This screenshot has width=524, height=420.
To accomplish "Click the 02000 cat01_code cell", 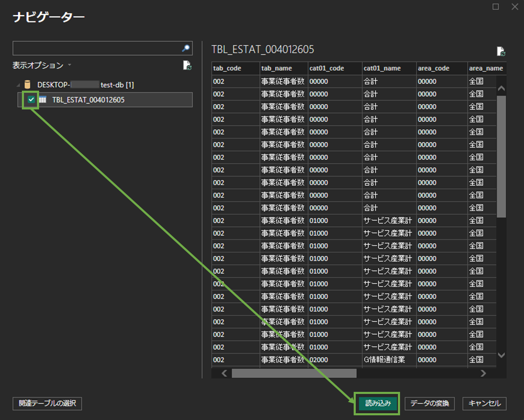I will click(335, 360).
